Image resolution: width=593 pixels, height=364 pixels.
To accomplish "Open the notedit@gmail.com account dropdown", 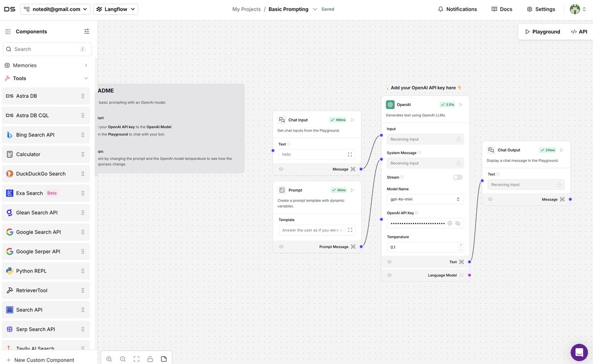I will [x=55, y=9].
